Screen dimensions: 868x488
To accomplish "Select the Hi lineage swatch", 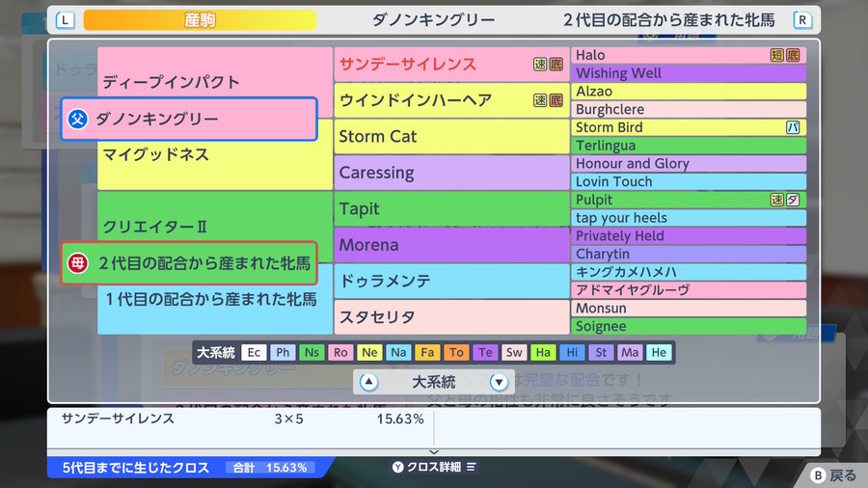I will click(x=572, y=352).
